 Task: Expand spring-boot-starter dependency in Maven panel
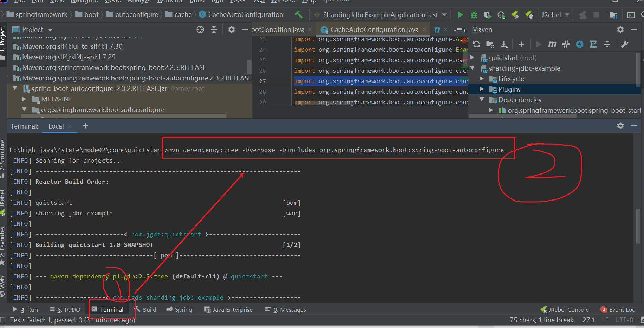[491, 110]
